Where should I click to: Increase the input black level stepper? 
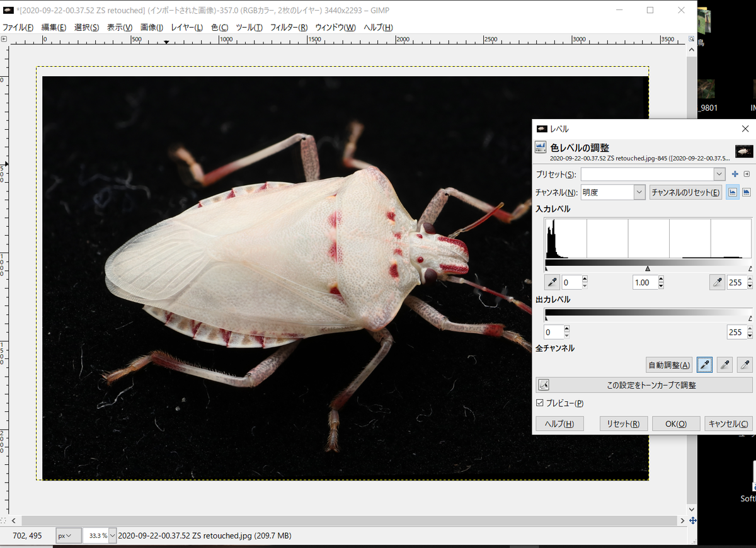tap(585, 279)
